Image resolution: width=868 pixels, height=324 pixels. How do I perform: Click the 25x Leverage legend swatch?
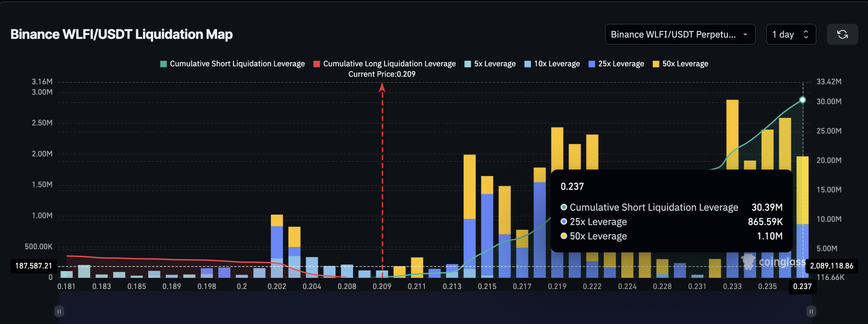592,64
